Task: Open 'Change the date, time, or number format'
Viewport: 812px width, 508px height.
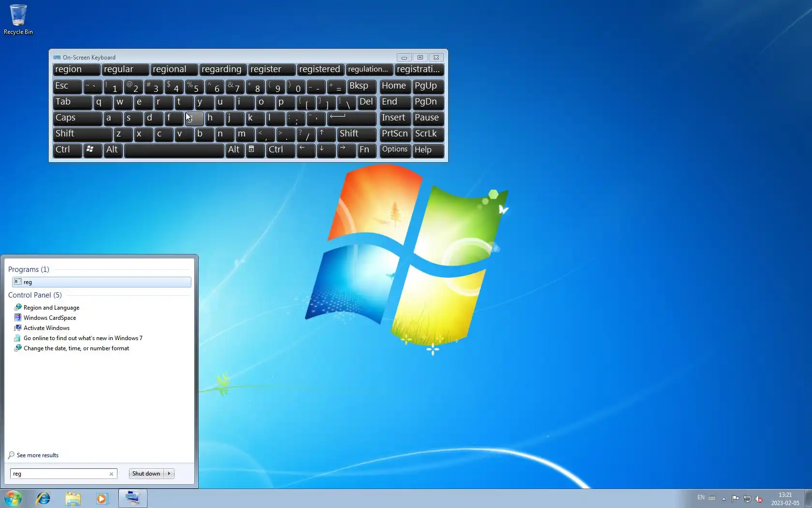Action: tap(76, 348)
